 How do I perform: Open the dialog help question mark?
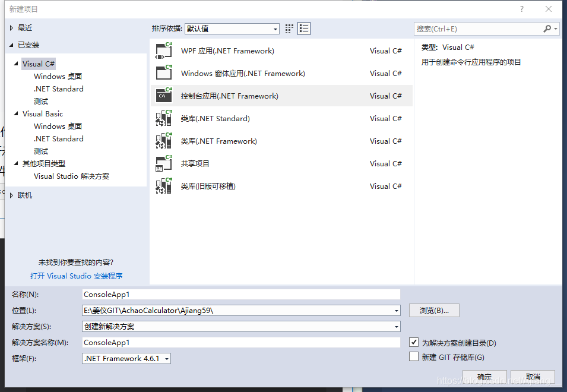point(521,9)
